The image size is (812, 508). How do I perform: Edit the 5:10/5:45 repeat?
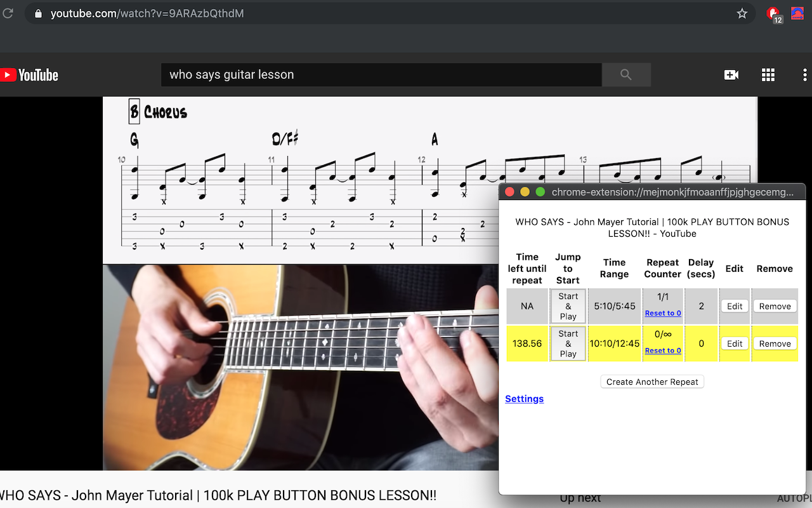click(735, 306)
